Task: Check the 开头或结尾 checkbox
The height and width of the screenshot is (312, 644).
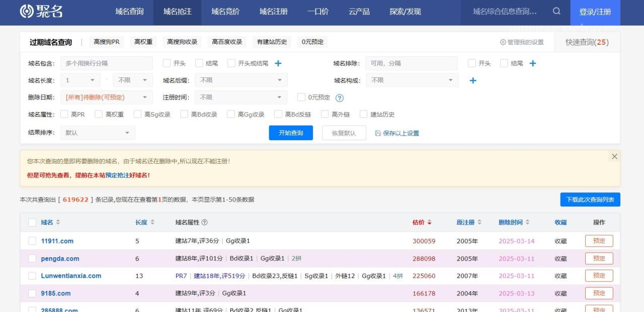Action: (x=231, y=63)
